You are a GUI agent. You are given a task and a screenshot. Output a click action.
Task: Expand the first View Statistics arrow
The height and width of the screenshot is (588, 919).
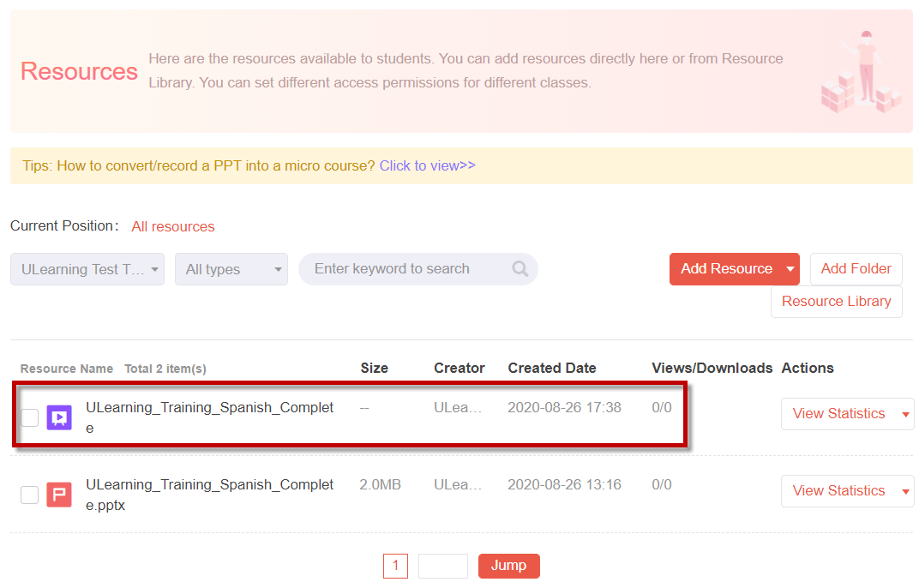pos(905,414)
